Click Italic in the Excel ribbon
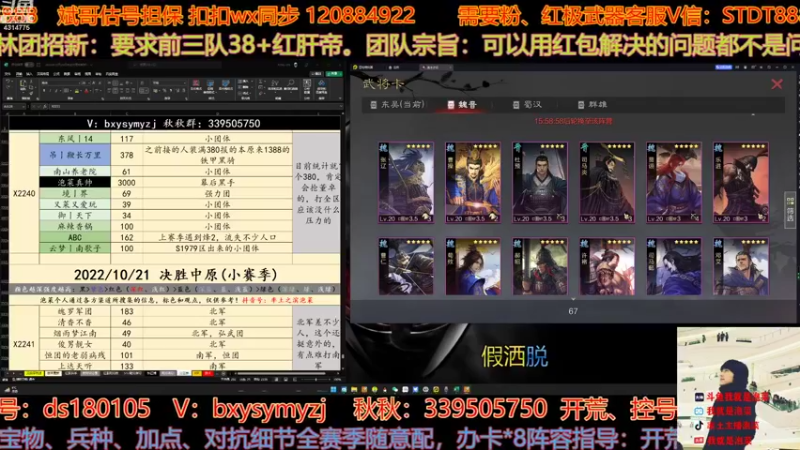 coord(51,90)
